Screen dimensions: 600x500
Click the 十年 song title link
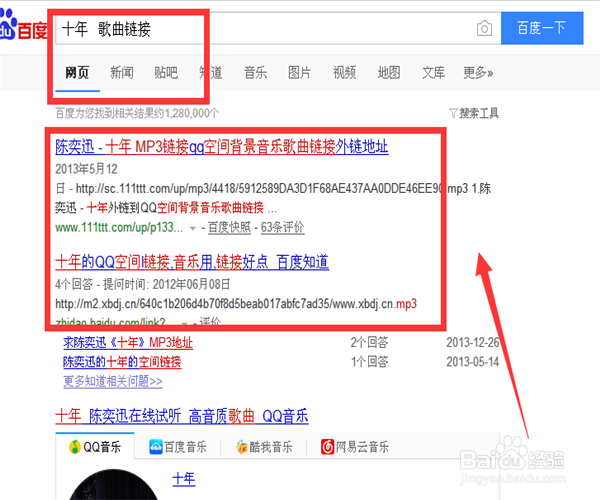tap(184, 479)
